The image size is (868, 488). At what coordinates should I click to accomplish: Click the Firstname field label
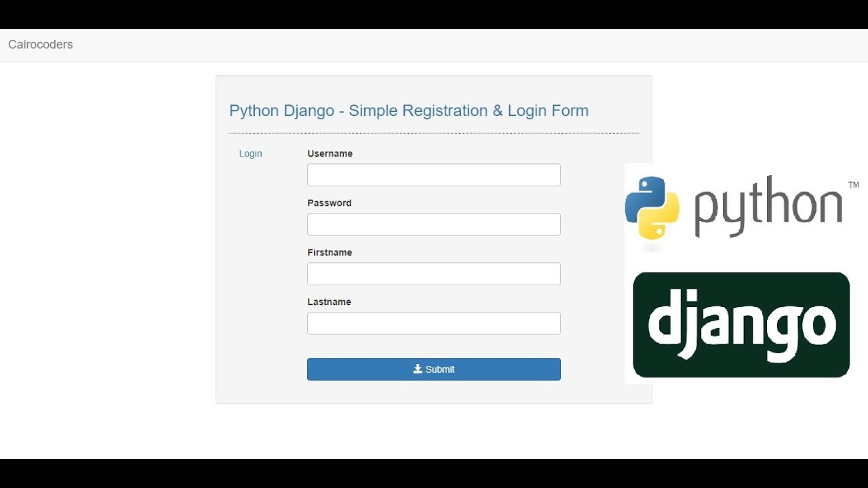pyautogui.click(x=330, y=253)
